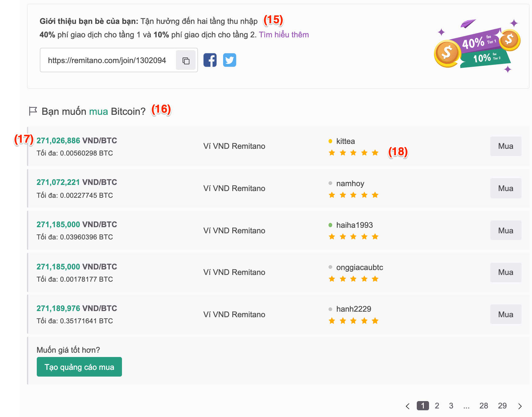The height and width of the screenshot is (417, 532).
Task: Go to page 2 of offers
Action: pyautogui.click(x=437, y=406)
